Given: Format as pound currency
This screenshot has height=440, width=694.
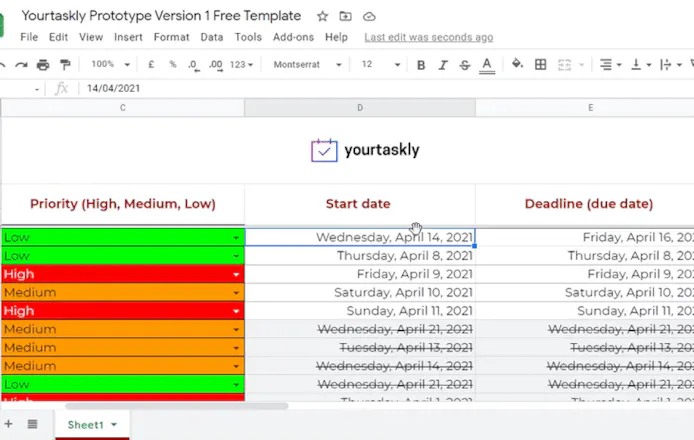Looking at the screenshot, I should [151, 65].
